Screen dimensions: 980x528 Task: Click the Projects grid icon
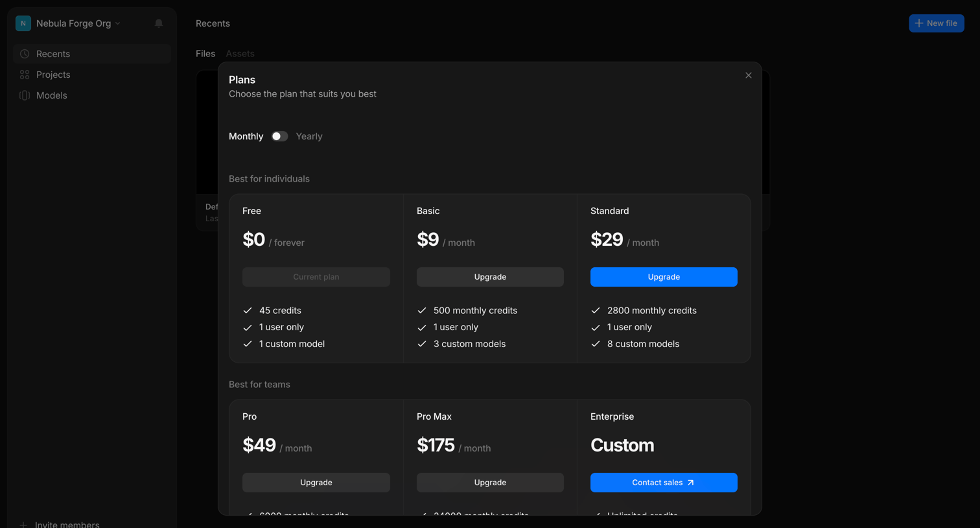[25, 75]
